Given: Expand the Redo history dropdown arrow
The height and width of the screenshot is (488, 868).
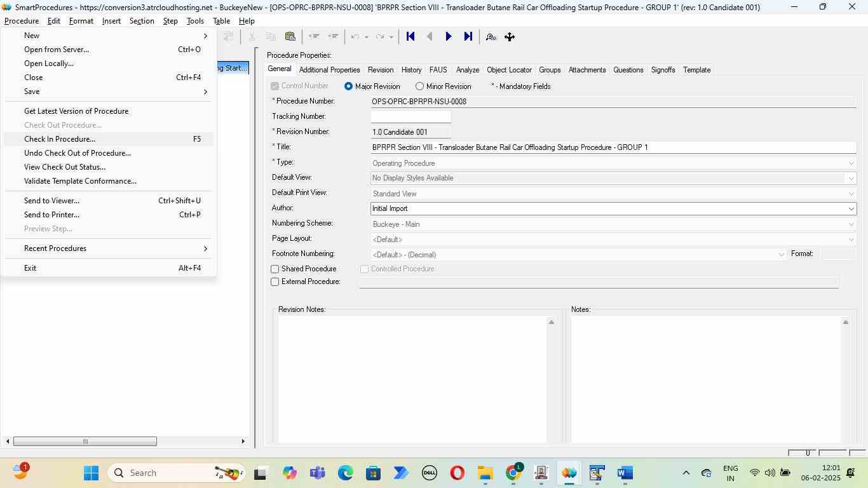Looking at the screenshot, I should point(391,37).
